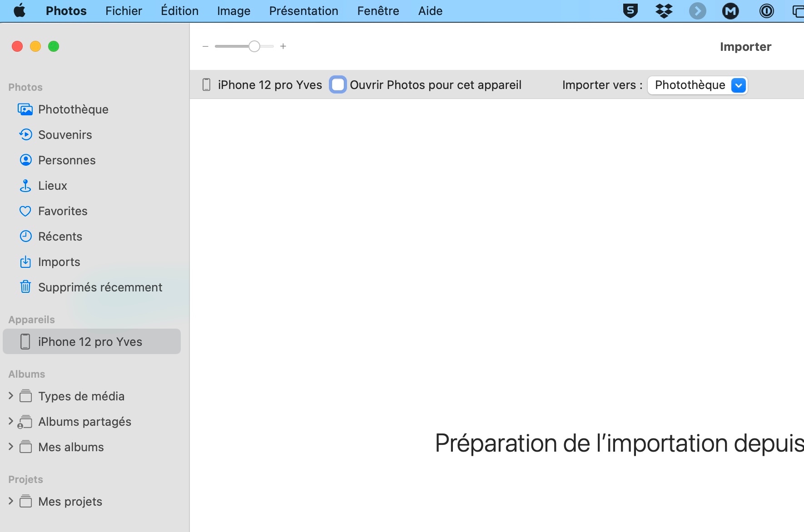Screen dimensions: 804x532
Task: Select Albums partagés album row
Action: click(92, 422)
